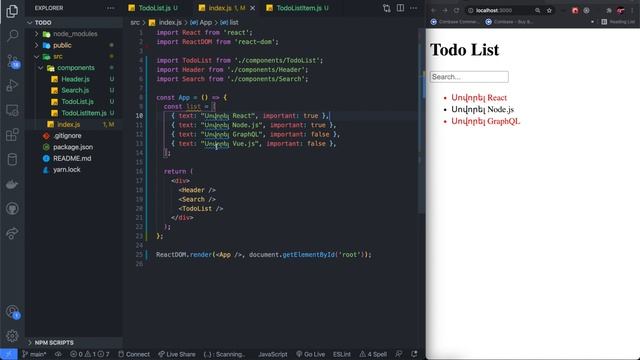Image resolution: width=640 pixels, height=360 pixels.
Task: Open the Docker view in activity bar
Action: tap(12, 184)
